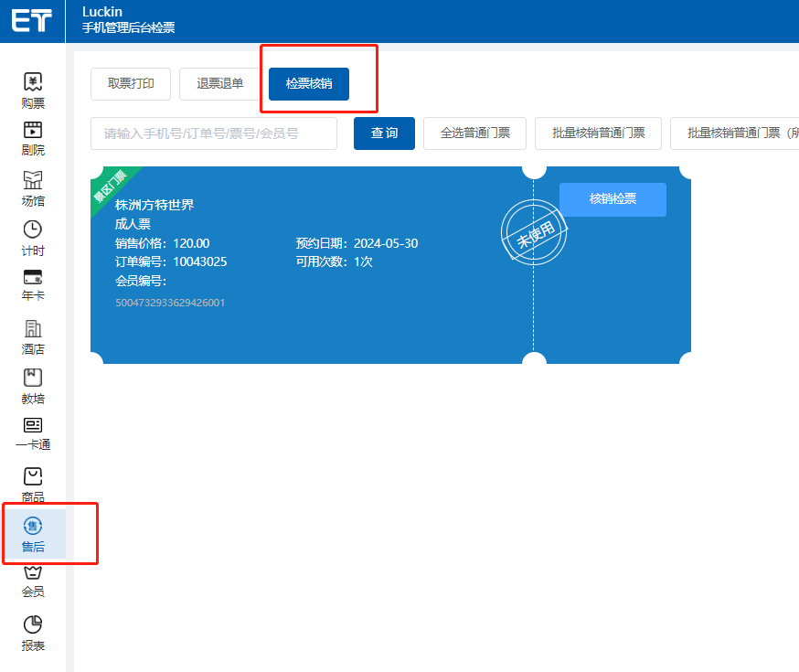Open the 商品 shopping bag icon
The height and width of the screenshot is (672, 799).
33,477
